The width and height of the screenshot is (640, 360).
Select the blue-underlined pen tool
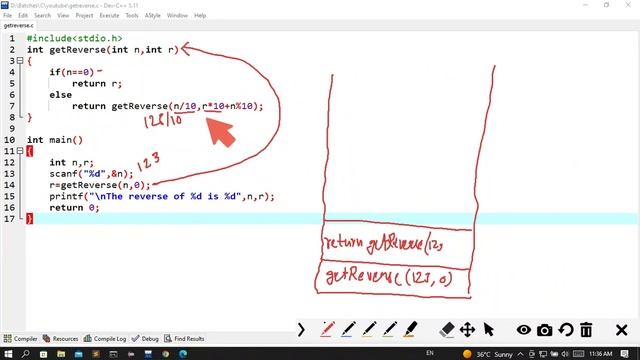(348, 329)
